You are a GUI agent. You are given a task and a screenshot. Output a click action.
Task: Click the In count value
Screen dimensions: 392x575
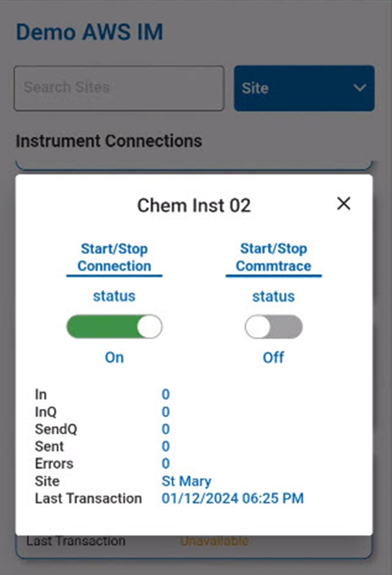pos(166,394)
